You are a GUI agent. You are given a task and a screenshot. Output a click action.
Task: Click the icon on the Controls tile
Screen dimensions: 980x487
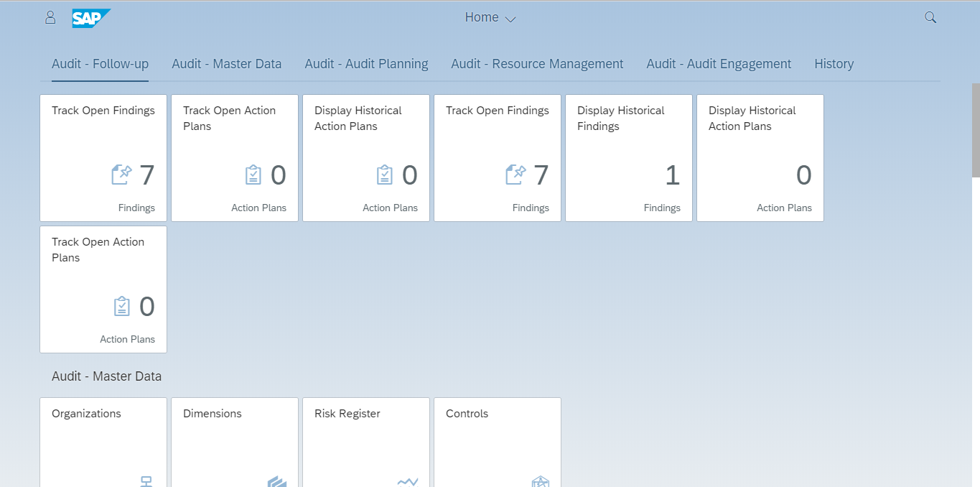541,481
